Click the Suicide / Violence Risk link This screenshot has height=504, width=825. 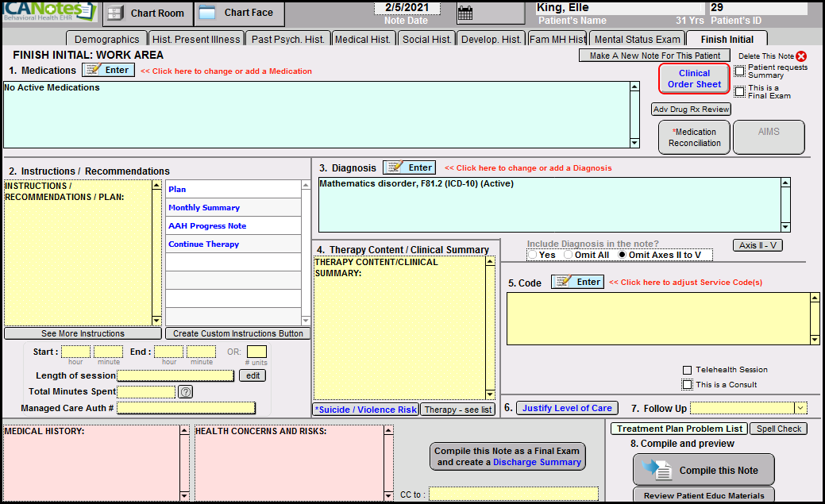tap(365, 410)
